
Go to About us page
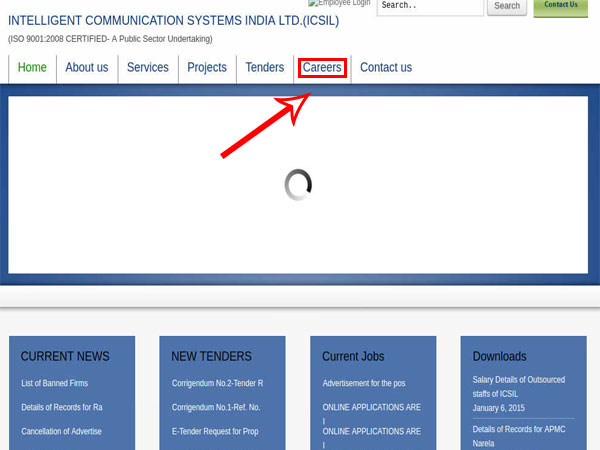(87, 67)
